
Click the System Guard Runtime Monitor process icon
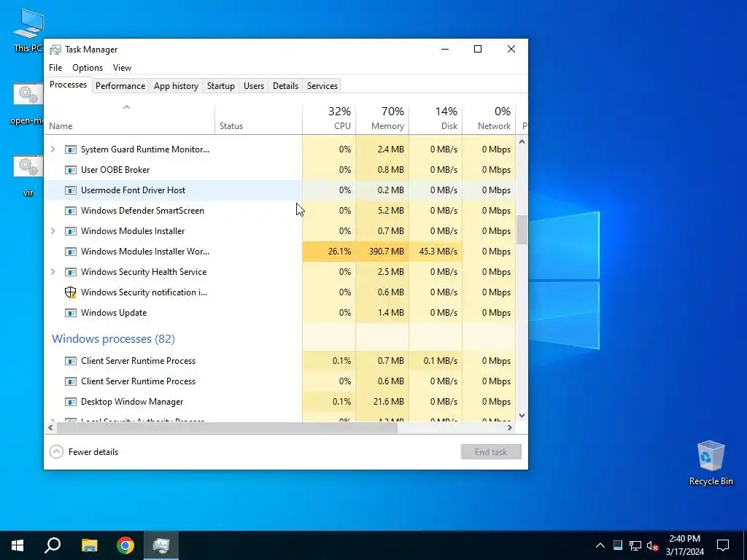[x=71, y=149]
